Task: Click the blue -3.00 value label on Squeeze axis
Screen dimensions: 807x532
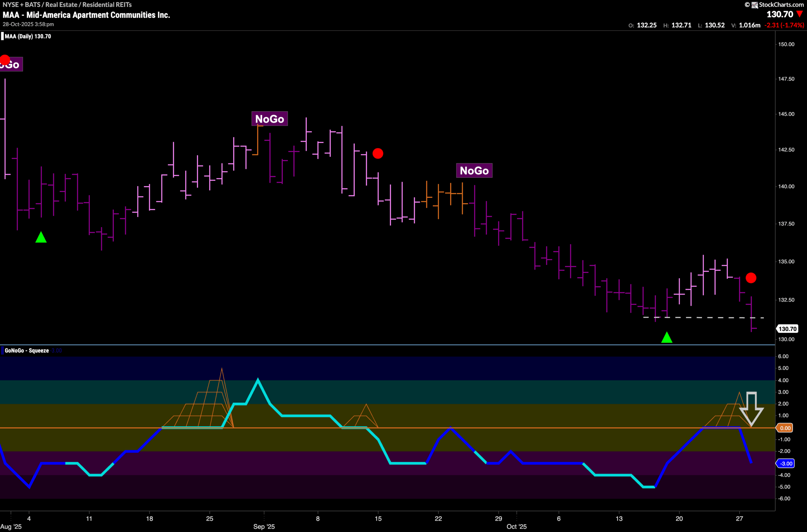Action: 785,463
